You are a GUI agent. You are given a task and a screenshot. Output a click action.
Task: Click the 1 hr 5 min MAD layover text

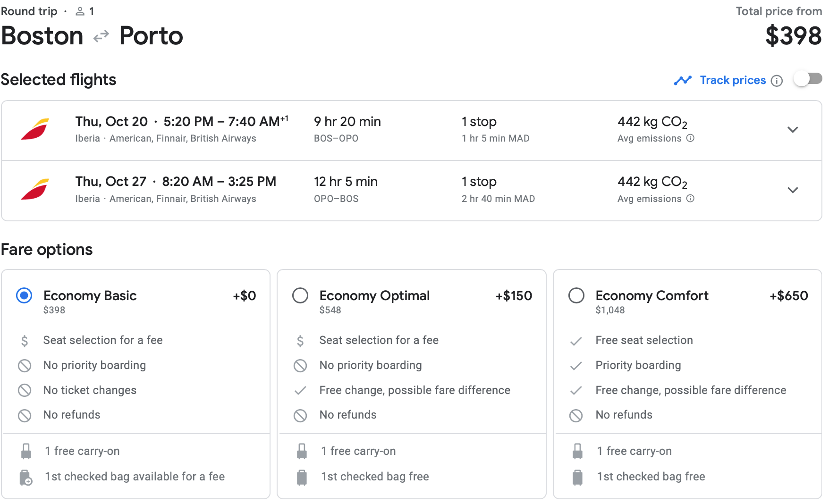[495, 138]
